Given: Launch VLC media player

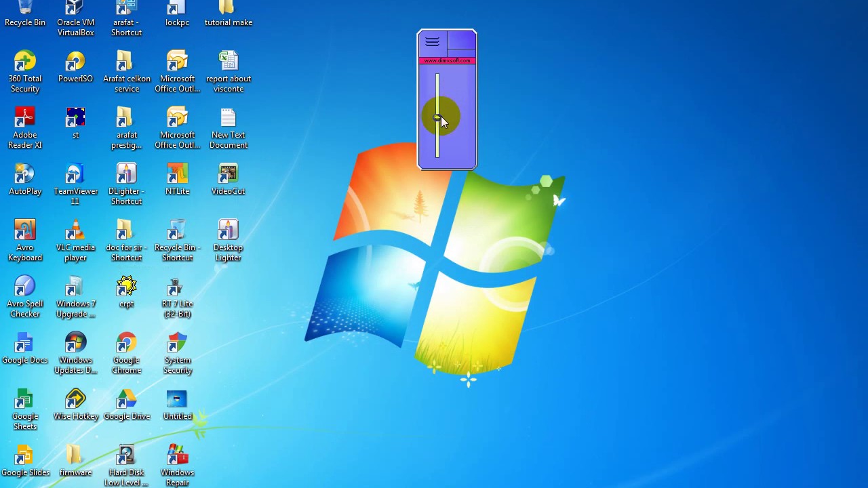Looking at the screenshot, I should 75,240.
